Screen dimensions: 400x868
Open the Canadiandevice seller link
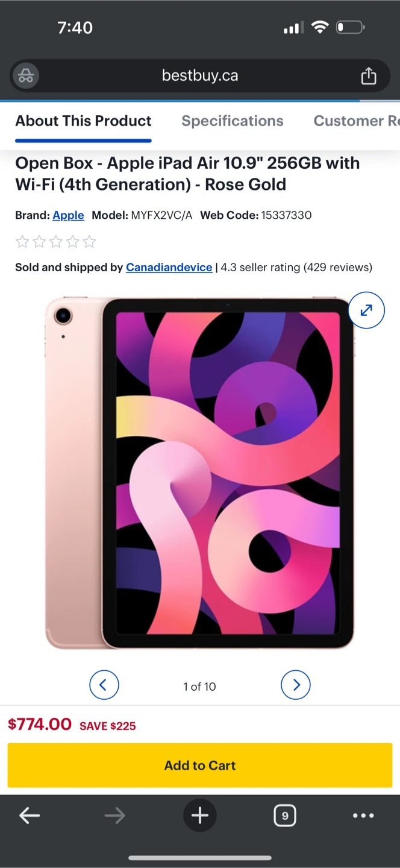pyautogui.click(x=169, y=267)
